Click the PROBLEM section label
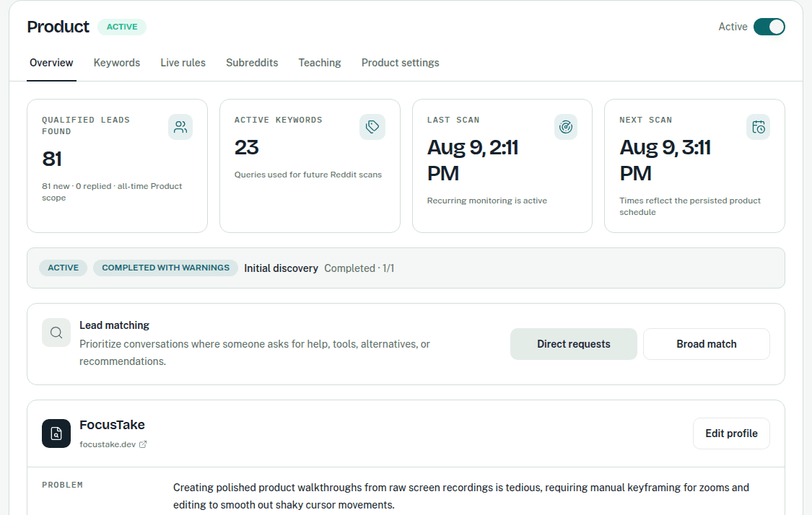This screenshot has height=515, width=812. [x=62, y=485]
